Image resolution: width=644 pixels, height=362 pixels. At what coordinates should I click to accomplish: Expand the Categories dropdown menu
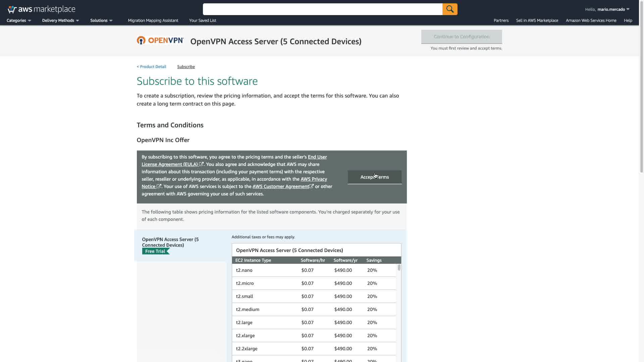point(19,20)
